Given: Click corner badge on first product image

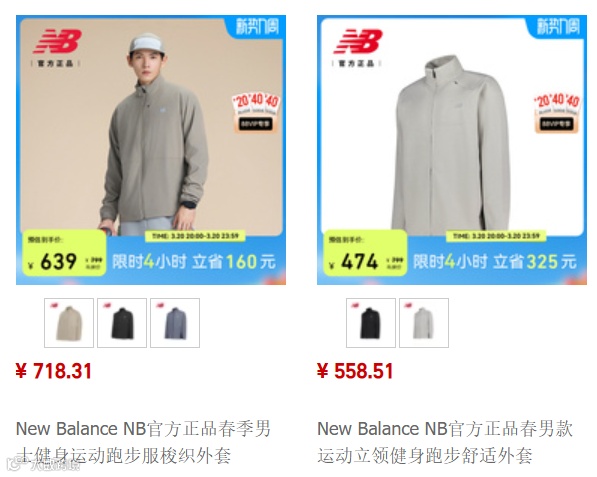Looking at the screenshot, I should tap(255, 27).
